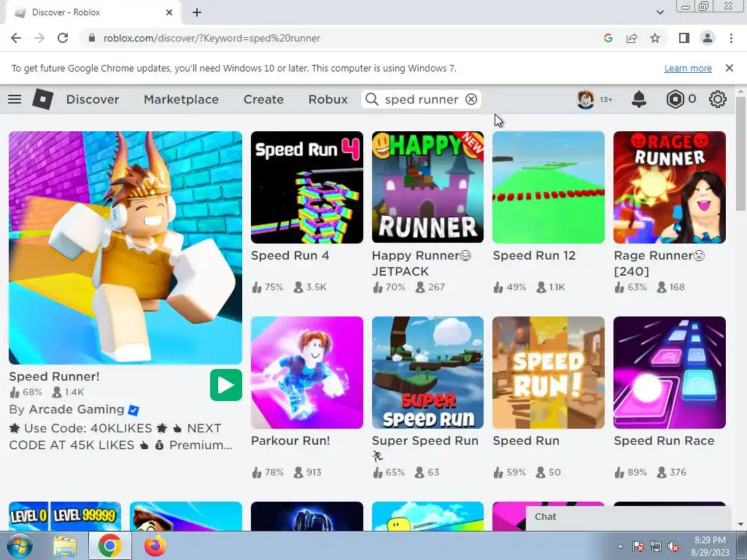Image resolution: width=747 pixels, height=560 pixels.
Task: Launch Firefox from the taskbar
Action: (x=155, y=545)
